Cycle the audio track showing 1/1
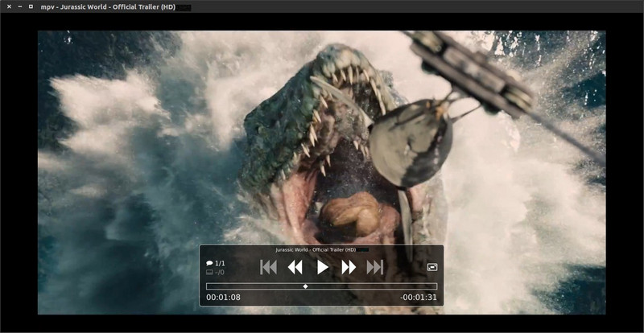This screenshot has width=644, height=333. point(216,263)
